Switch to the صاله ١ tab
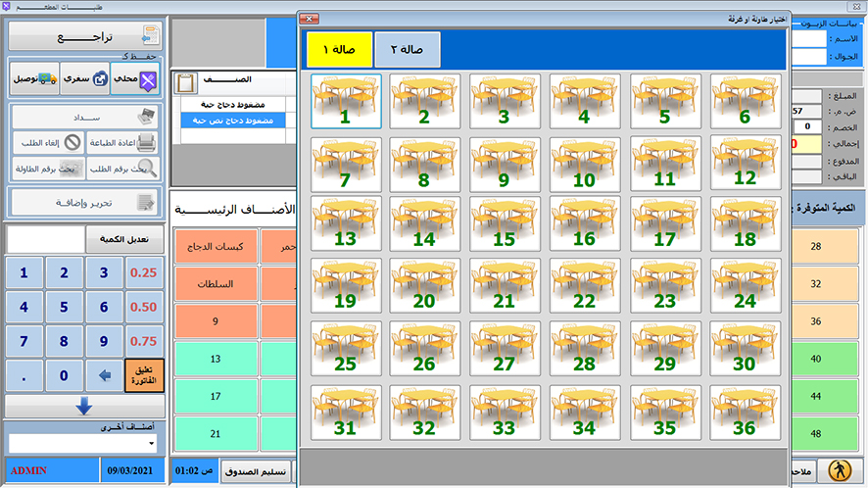Image resolution: width=868 pixels, height=488 pixels. click(x=339, y=49)
